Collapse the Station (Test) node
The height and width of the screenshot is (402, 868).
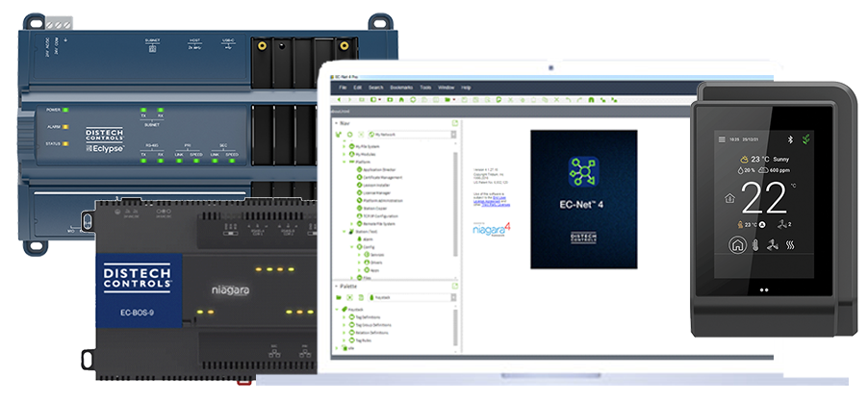[x=345, y=232]
